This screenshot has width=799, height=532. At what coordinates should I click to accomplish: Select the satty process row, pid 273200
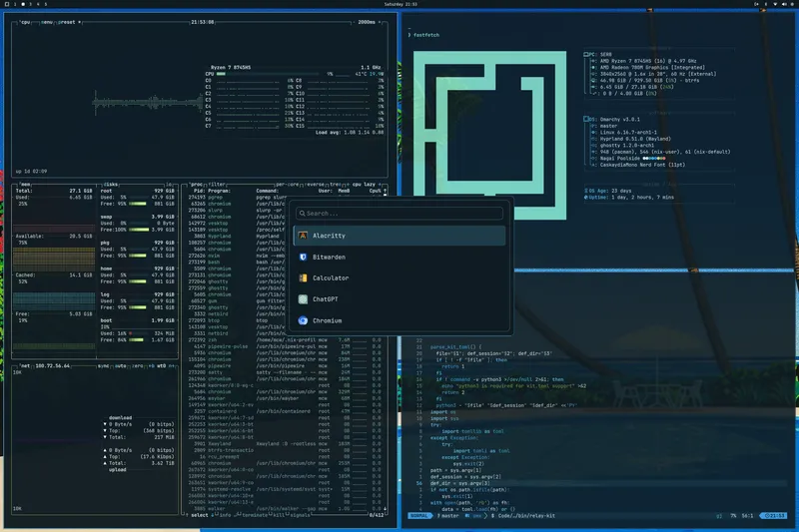[285, 372]
